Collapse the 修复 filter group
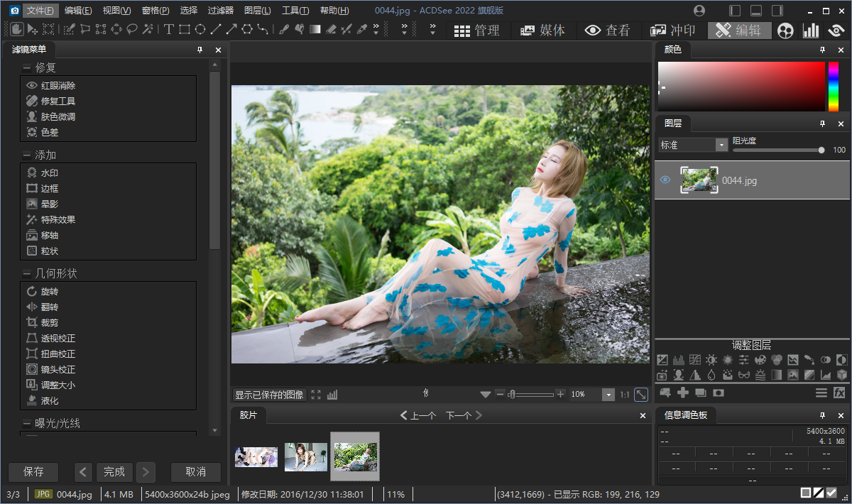 tap(27, 68)
